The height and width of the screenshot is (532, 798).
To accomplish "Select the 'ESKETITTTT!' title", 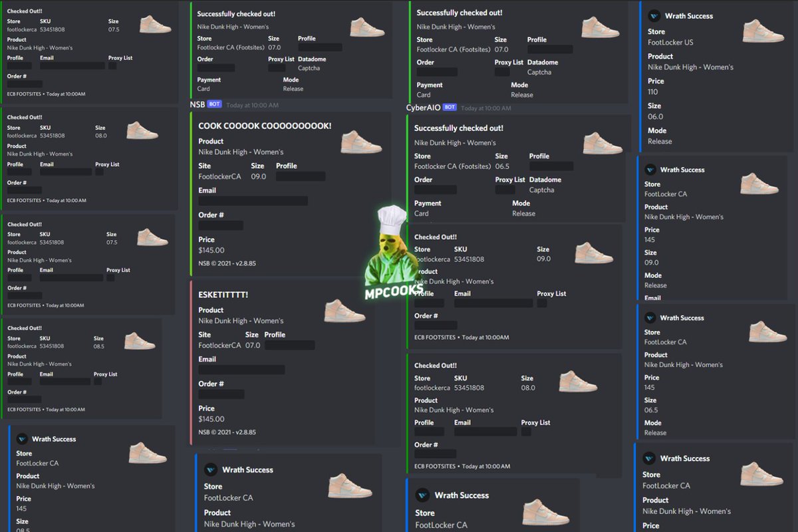I will [x=223, y=295].
